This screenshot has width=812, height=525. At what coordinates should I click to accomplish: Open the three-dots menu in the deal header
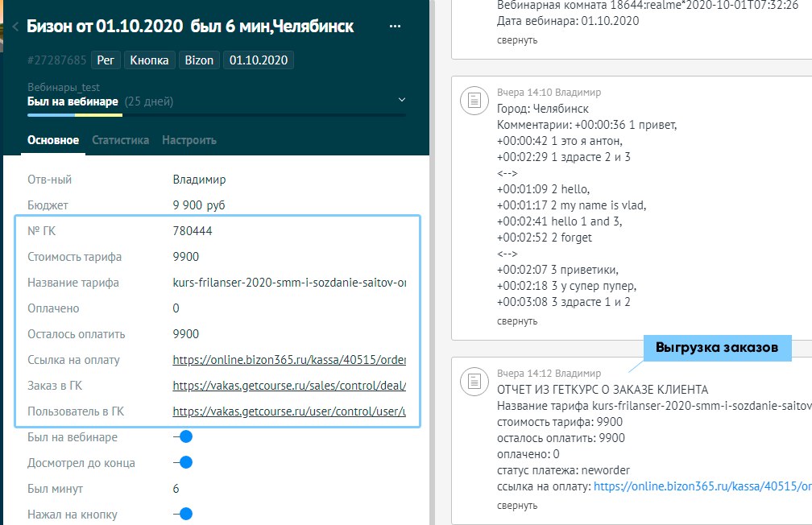point(395,27)
